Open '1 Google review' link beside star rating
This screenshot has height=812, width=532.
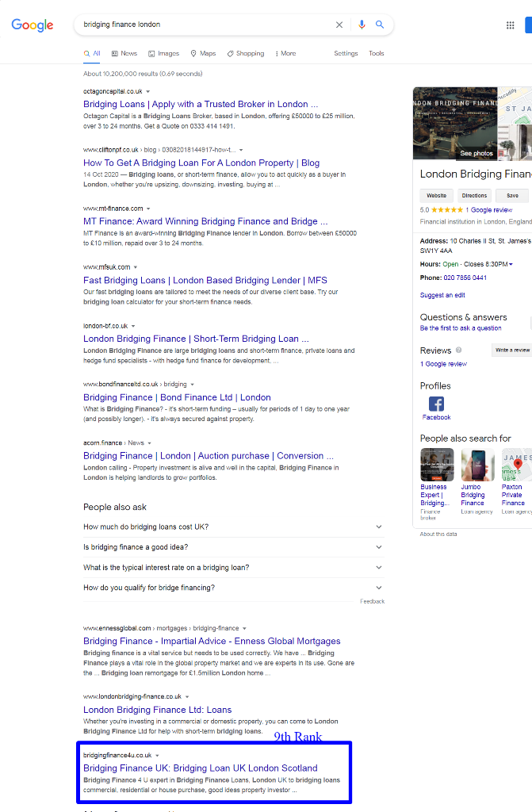click(488, 209)
